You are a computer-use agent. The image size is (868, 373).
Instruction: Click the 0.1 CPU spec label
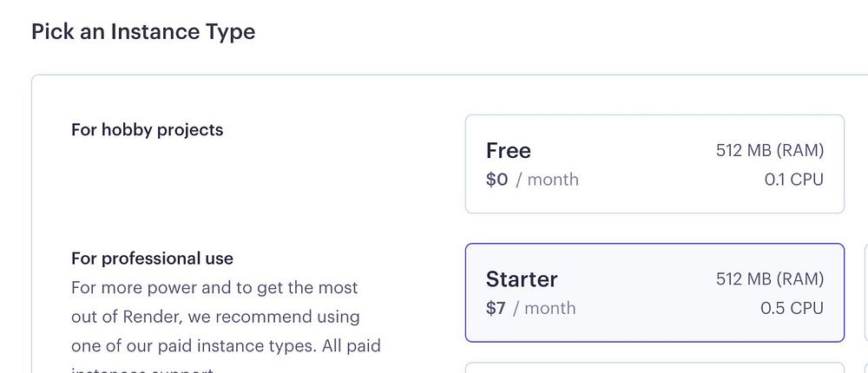(x=793, y=180)
